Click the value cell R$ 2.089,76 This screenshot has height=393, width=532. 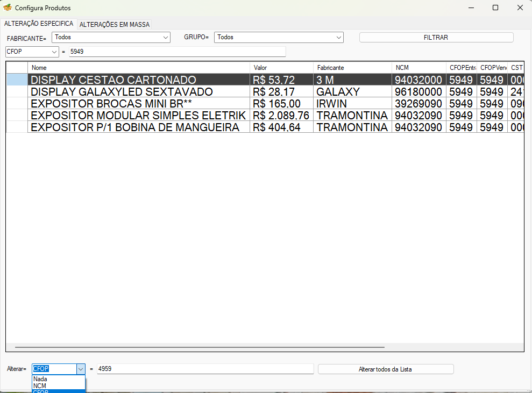[x=281, y=115]
